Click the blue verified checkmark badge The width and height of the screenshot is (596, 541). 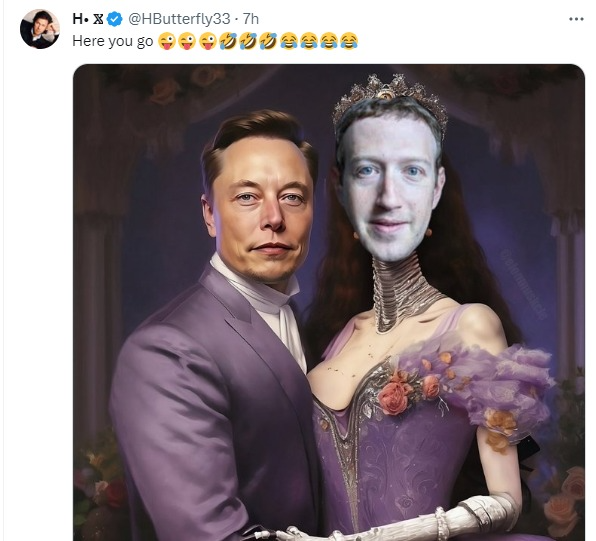pos(114,19)
